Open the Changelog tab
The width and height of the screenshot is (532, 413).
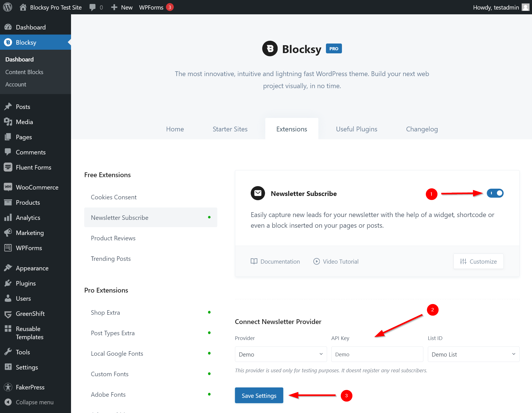(x=422, y=129)
